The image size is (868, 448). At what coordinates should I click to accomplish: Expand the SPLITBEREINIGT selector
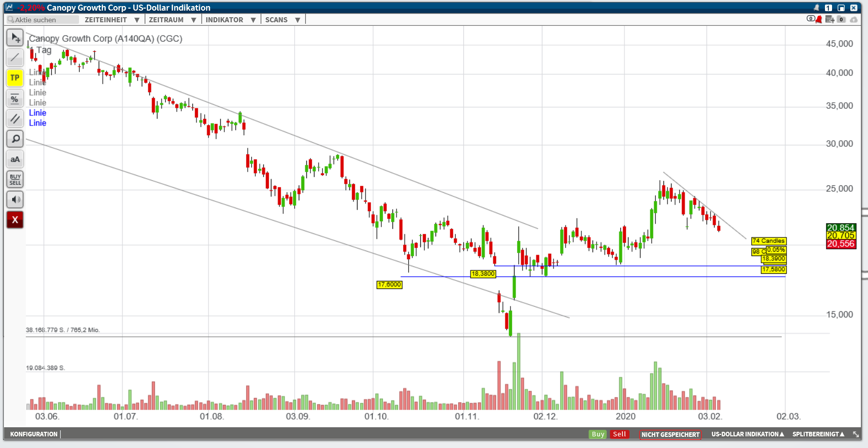[818, 434]
